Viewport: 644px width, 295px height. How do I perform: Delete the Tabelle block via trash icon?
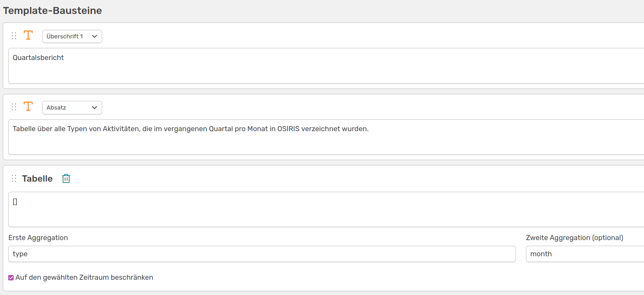click(x=66, y=178)
